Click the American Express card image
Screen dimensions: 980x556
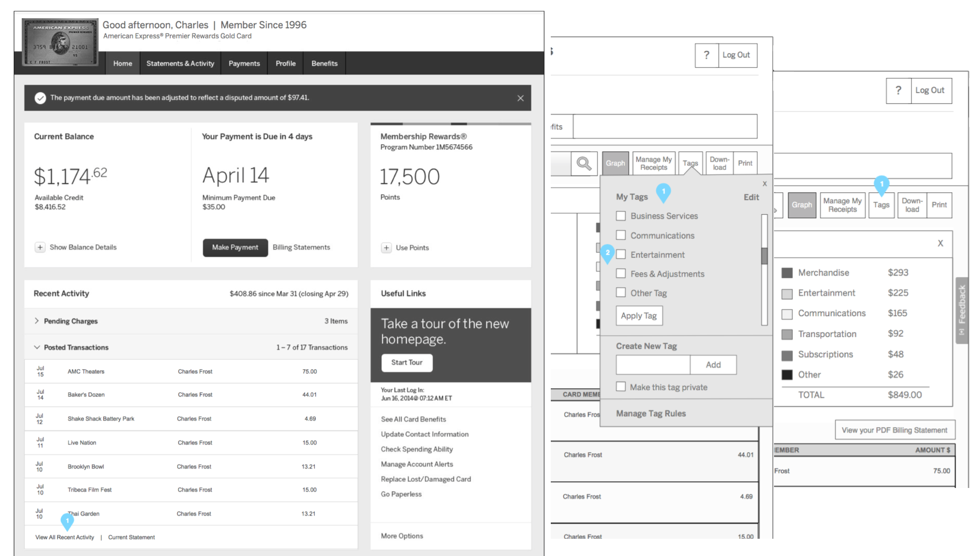click(60, 42)
